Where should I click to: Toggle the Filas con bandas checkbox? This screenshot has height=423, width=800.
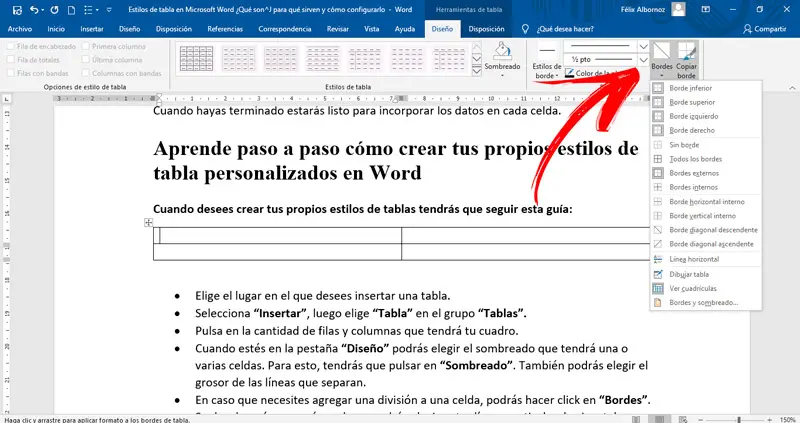point(11,73)
